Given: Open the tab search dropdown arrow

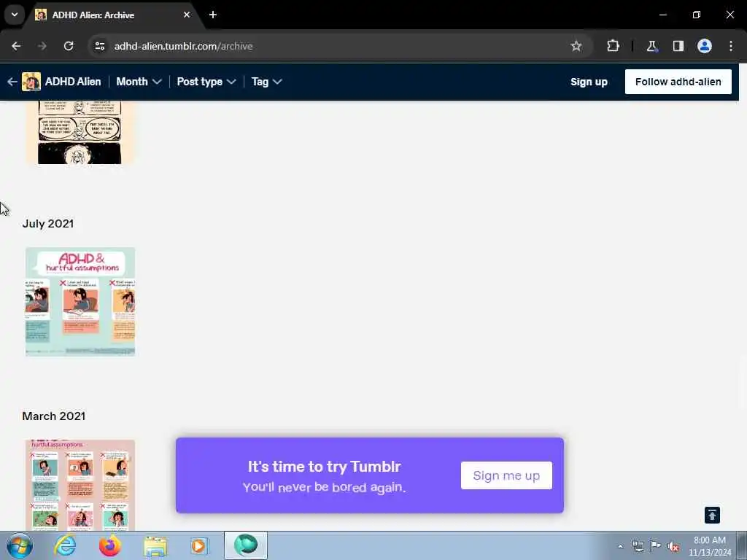Looking at the screenshot, I should pyautogui.click(x=15, y=15).
